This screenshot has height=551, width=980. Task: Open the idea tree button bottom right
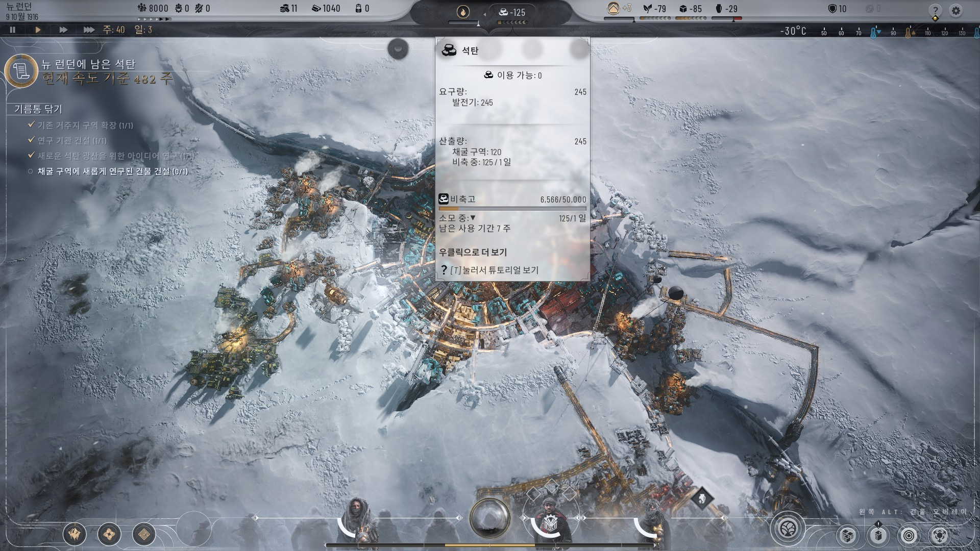click(788, 528)
